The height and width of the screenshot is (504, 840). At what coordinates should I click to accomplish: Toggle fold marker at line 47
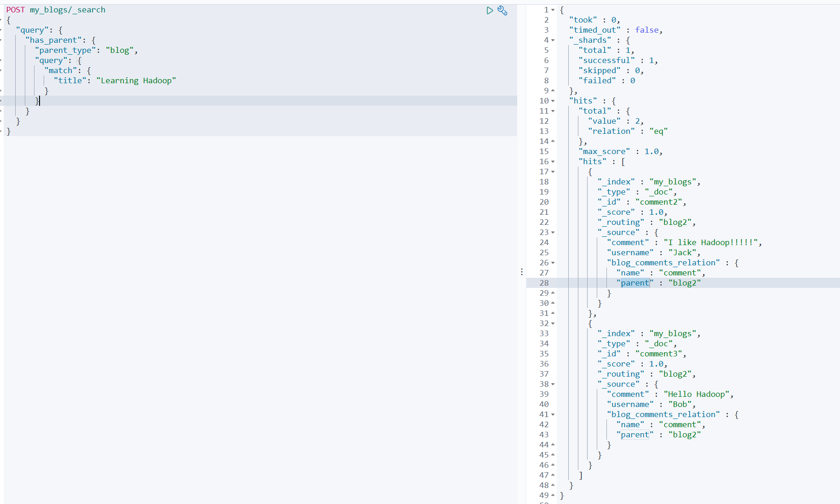pyautogui.click(x=553, y=475)
